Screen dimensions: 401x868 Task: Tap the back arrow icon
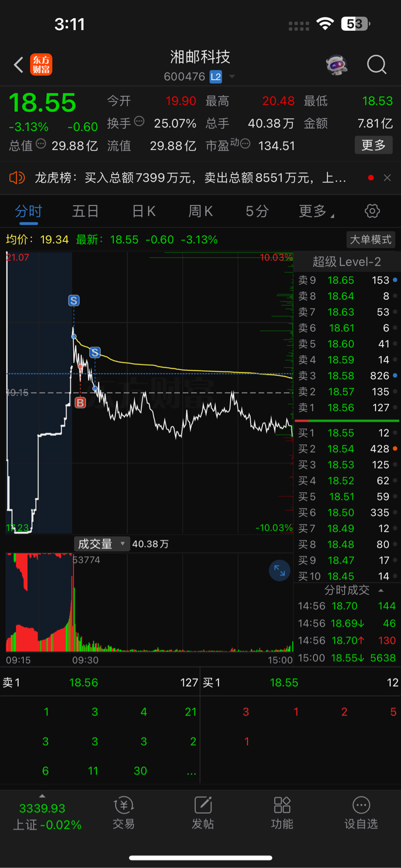[18, 65]
